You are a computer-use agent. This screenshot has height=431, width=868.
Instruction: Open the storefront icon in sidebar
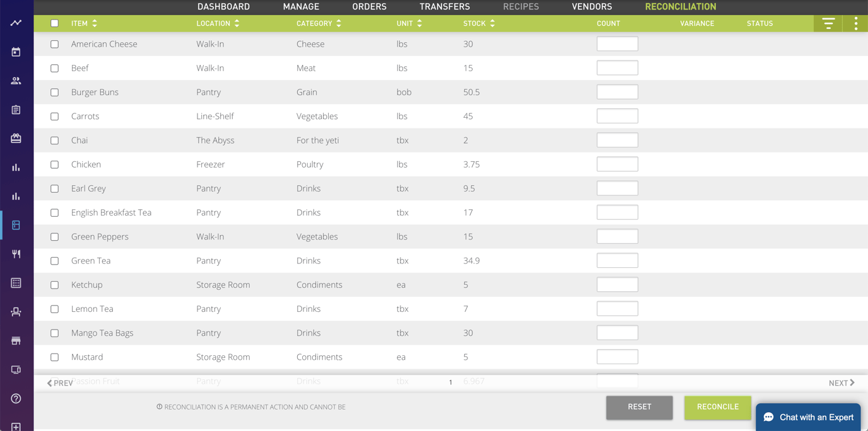pos(16,341)
